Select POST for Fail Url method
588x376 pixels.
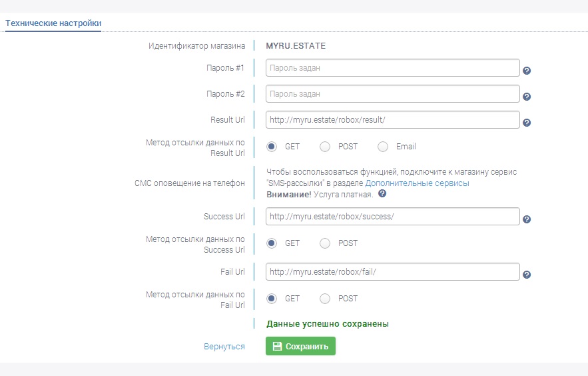tap(325, 298)
